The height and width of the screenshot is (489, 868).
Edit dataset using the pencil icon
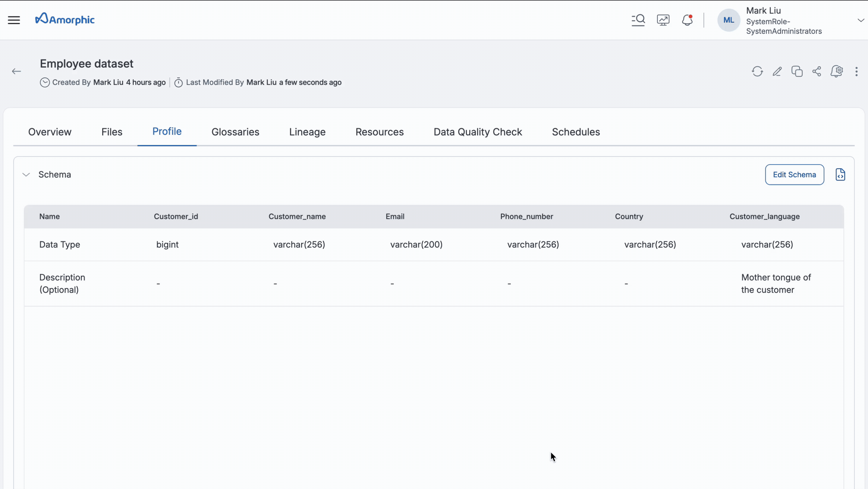777,71
